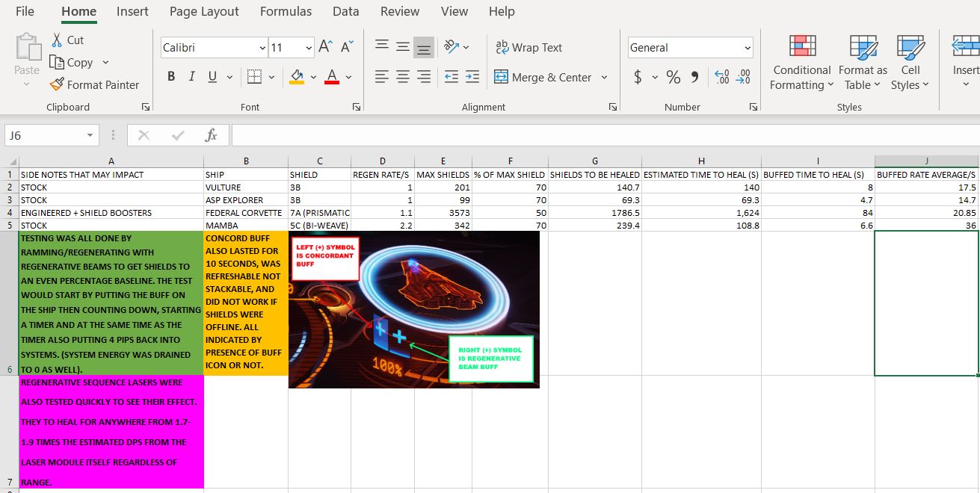The image size is (980, 493).
Task: Open Cell Styles gallery
Action: 910,63
